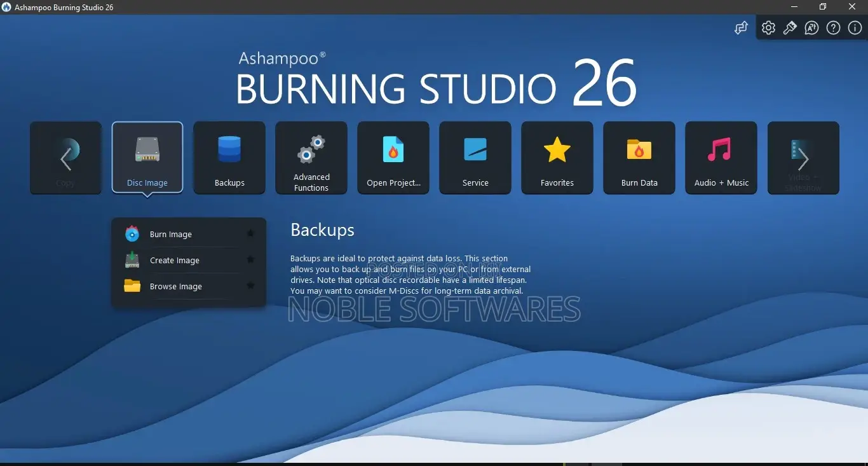Open the language selection icon
The image size is (868, 466).
[811, 28]
